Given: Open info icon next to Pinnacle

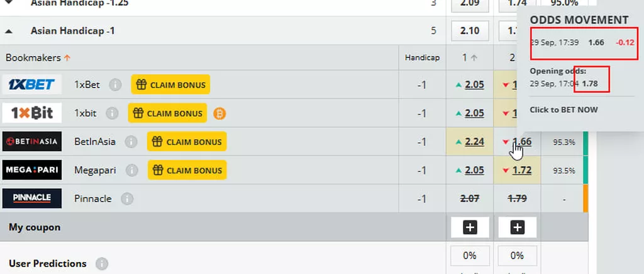Looking at the screenshot, I should pyautogui.click(x=127, y=199).
